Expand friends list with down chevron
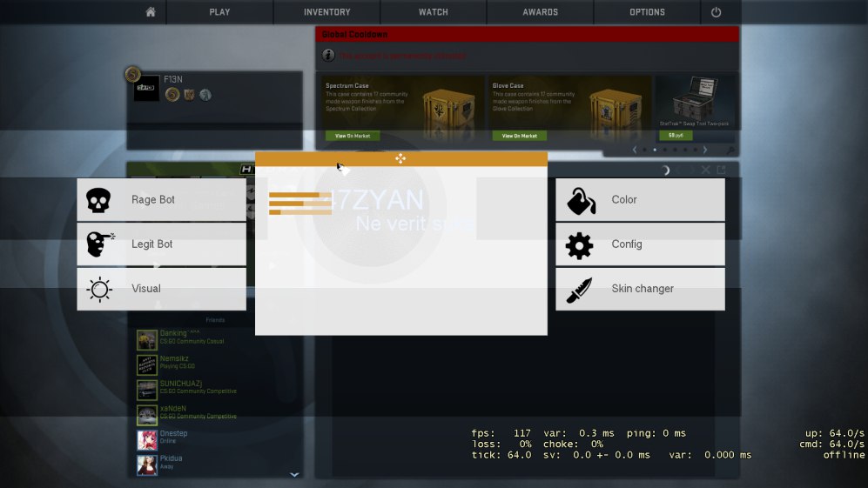Image resolution: width=868 pixels, height=488 pixels. click(294, 474)
